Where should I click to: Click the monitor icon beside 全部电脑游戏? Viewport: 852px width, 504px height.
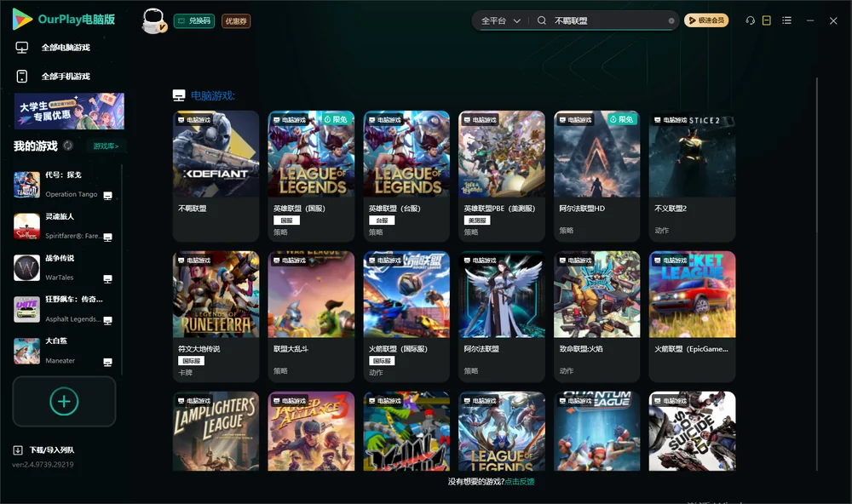click(22, 48)
